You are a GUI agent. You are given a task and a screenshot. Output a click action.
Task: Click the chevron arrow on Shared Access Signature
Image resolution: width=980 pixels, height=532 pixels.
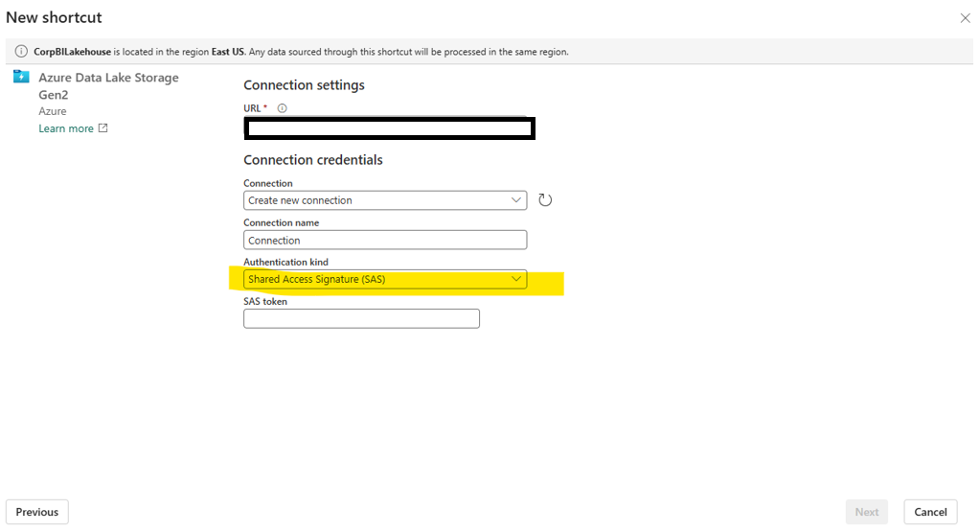(516, 280)
